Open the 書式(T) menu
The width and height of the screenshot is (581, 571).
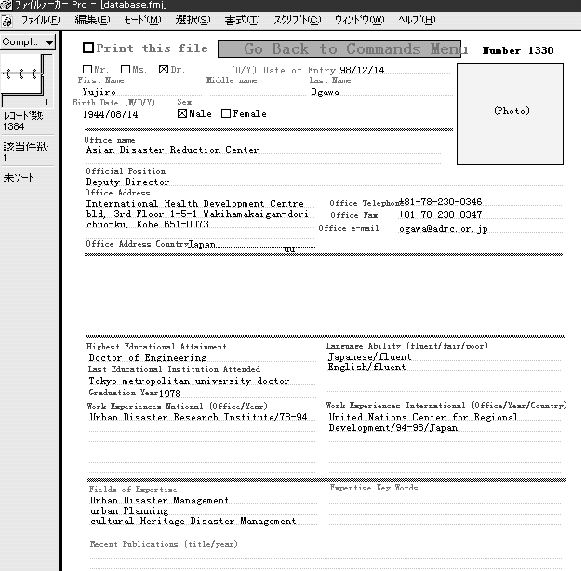[242, 20]
